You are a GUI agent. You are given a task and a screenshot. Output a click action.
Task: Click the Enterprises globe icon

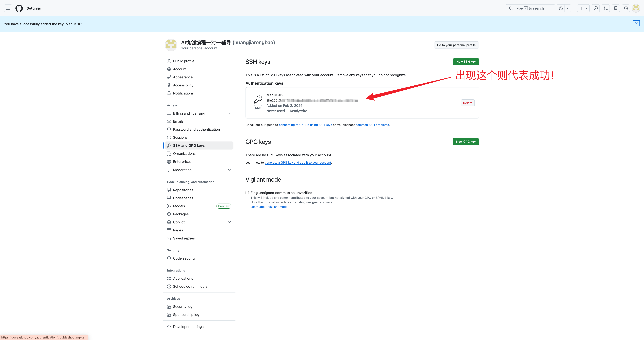click(169, 162)
